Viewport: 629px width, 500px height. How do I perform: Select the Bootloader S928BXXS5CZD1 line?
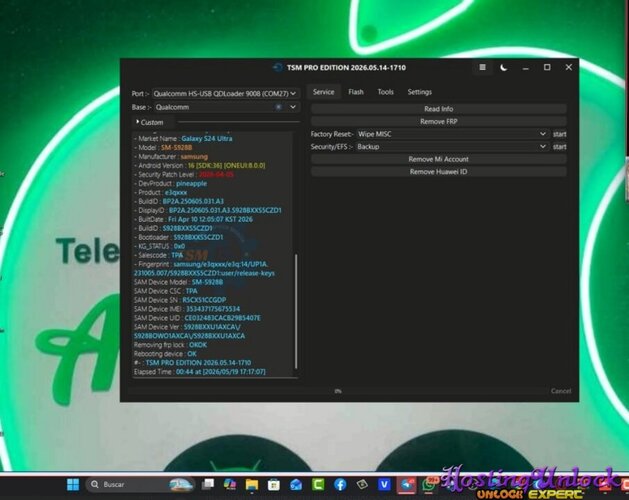pos(179,237)
